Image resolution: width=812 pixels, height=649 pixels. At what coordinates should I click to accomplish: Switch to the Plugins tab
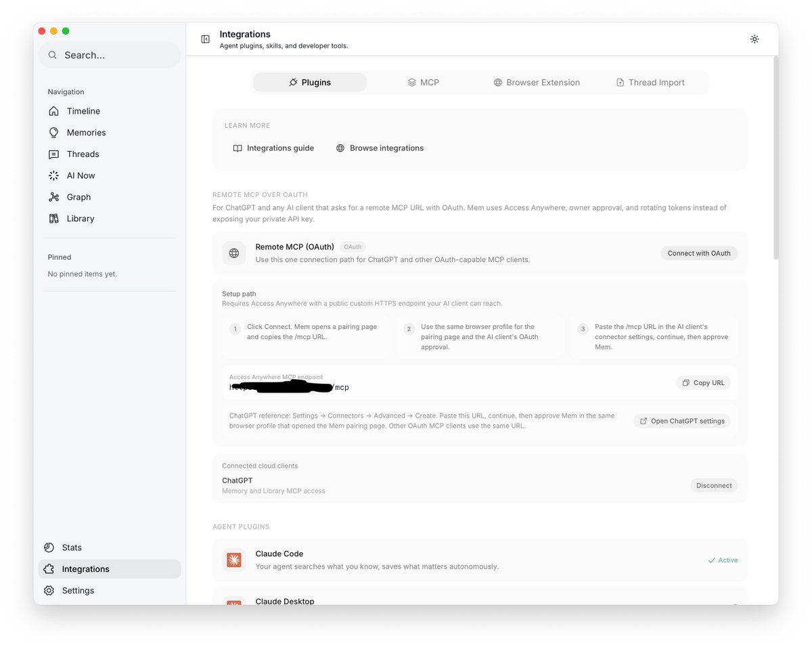(x=310, y=83)
